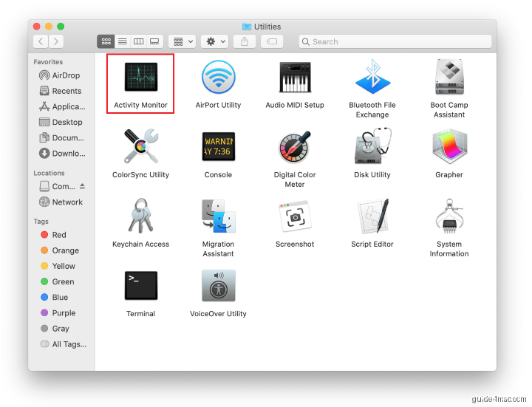Filter by the Blue tag
This screenshot has width=532, height=407.
tap(54, 297)
